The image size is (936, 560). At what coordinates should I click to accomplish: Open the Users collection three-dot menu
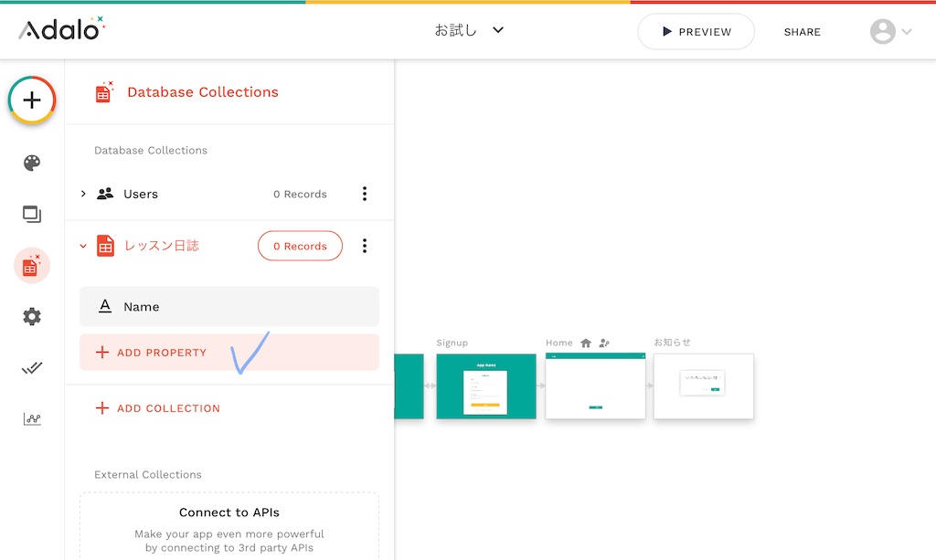tap(365, 194)
